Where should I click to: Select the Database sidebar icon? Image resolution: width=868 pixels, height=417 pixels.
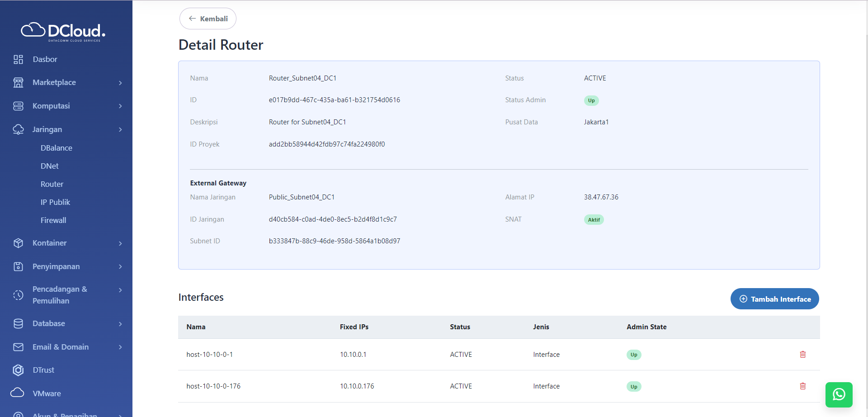[x=18, y=323]
